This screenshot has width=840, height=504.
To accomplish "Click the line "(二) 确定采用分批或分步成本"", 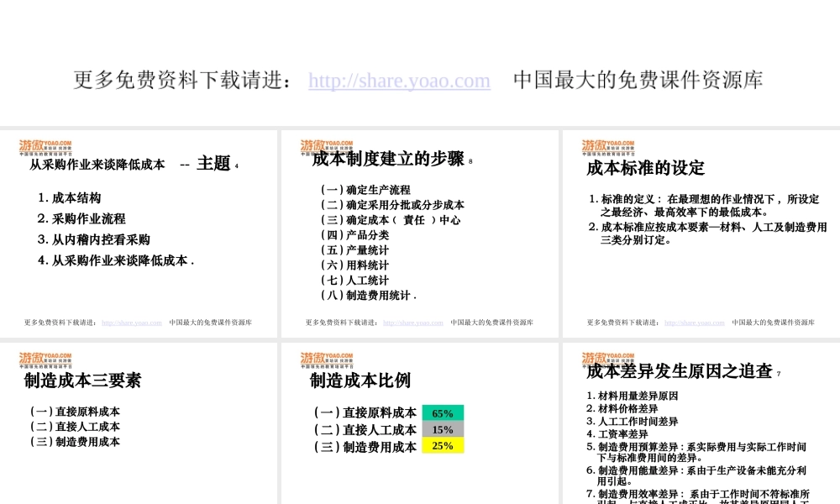I will [392, 205].
